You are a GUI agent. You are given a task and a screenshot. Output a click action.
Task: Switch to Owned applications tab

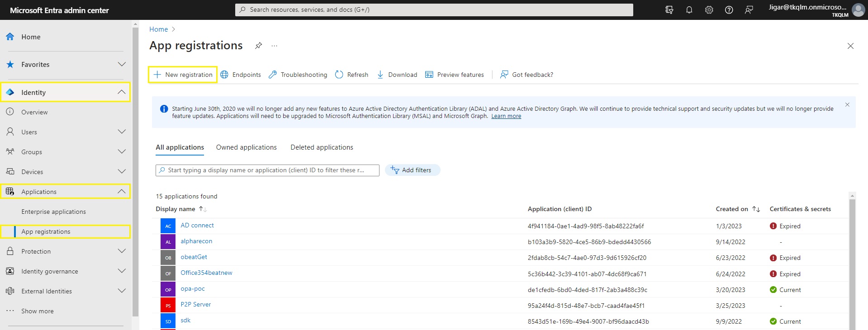[x=247, y=147]
